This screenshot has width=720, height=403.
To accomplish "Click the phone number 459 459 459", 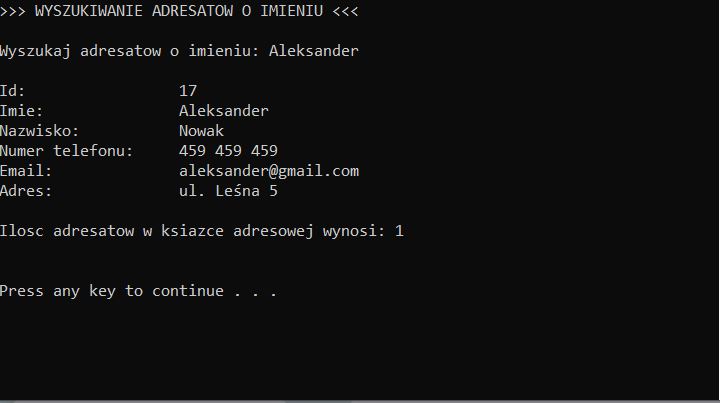I will tap(228, 151).
